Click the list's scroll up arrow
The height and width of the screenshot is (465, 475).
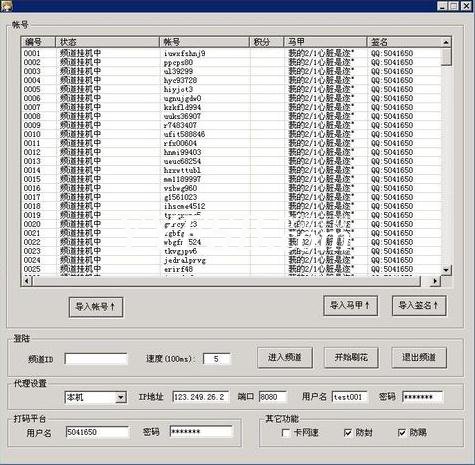(446, 42)
